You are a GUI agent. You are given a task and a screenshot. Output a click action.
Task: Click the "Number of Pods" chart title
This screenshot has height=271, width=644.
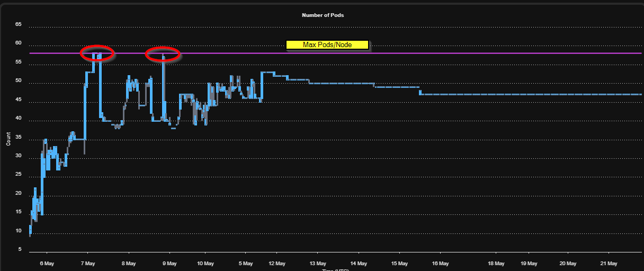click(x=323, y=15)
